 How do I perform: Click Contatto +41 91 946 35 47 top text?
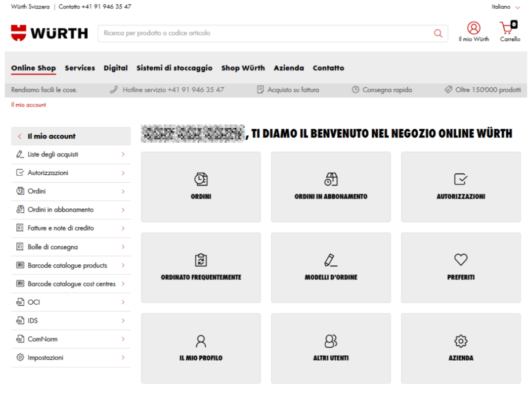[x=95, y=7]
